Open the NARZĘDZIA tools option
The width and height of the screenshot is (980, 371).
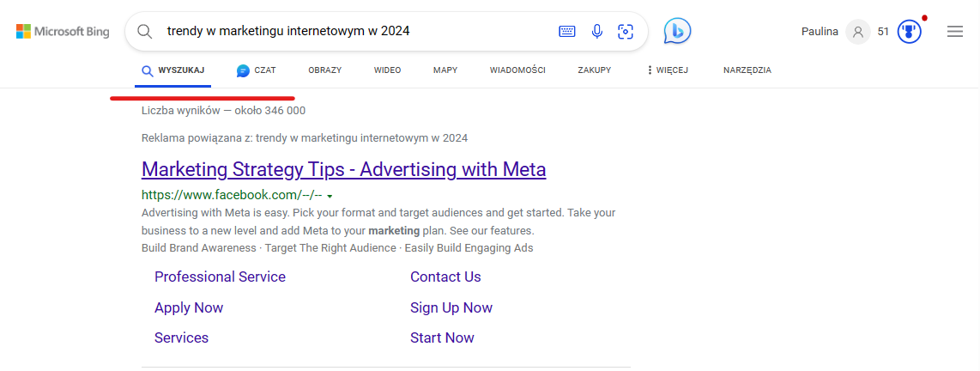[x=747, y=70]
